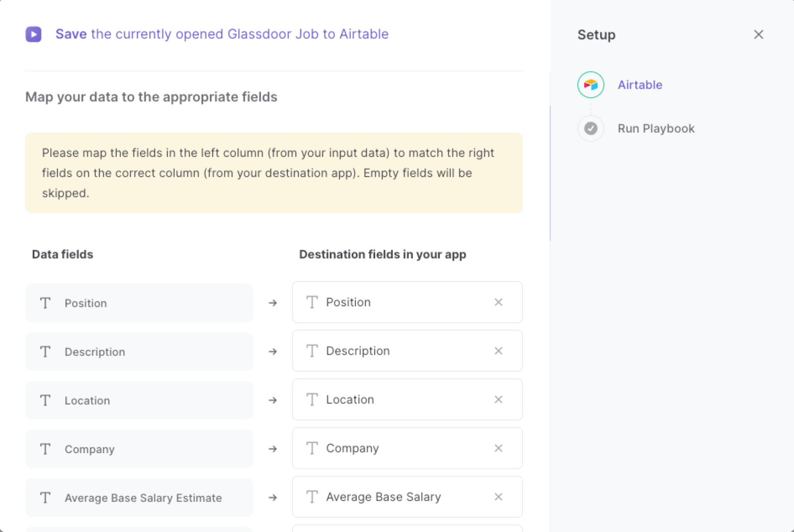This screenshot has height=532, width=794.
Task: Click the text-type icon in Salary Estimate field
Action: point(45,497)
